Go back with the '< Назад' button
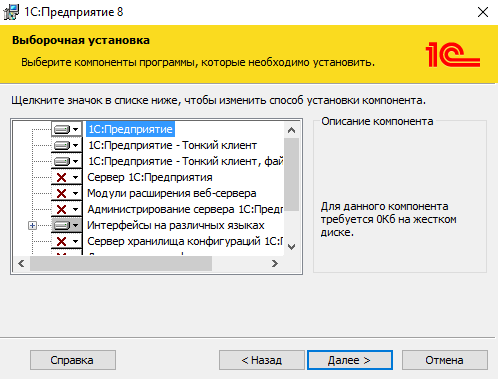The image size is (498, 379). point(262,360)
